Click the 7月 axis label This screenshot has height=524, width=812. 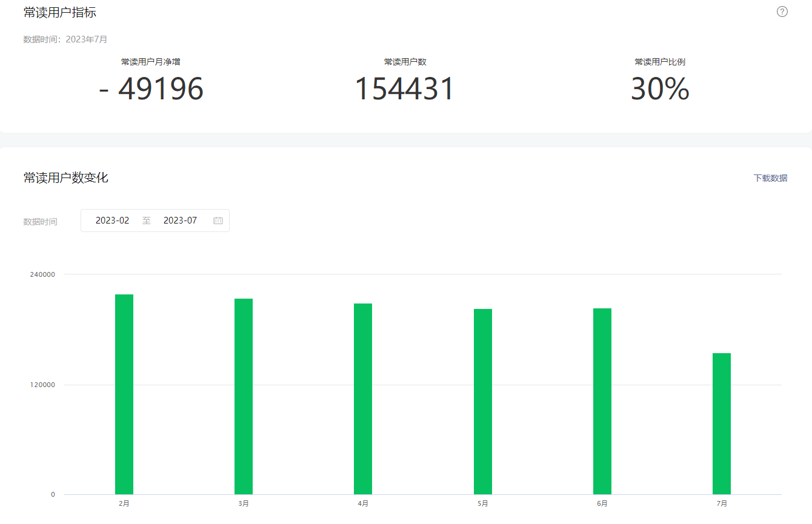[722, 503]
